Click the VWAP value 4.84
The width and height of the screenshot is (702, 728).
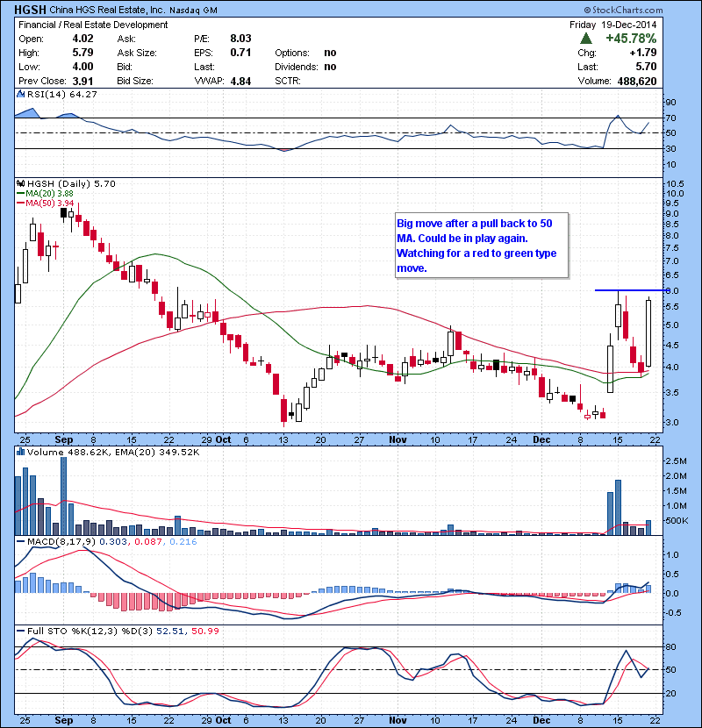[240, 82]
